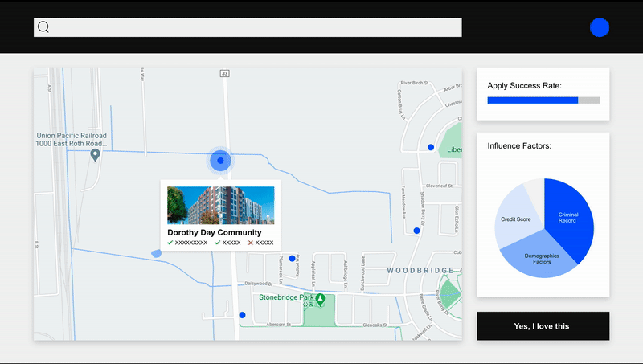Click the Dorothy Day Community title

pyautogui.click(x=215, y=232)
